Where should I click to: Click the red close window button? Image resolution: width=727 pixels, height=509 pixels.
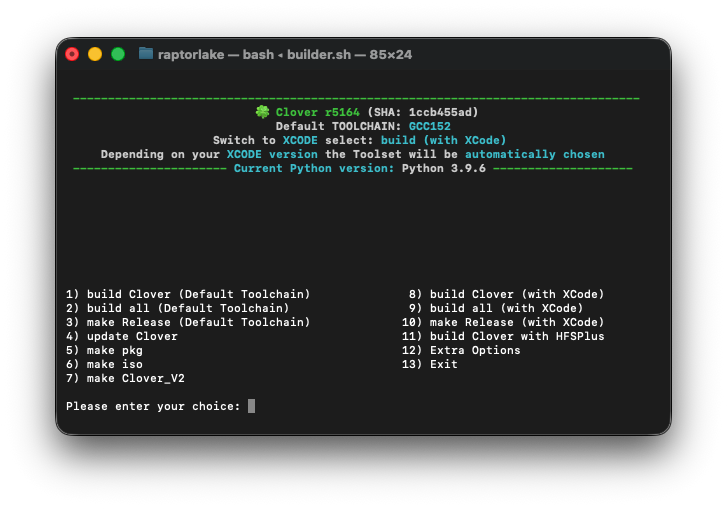pos(72,54)
